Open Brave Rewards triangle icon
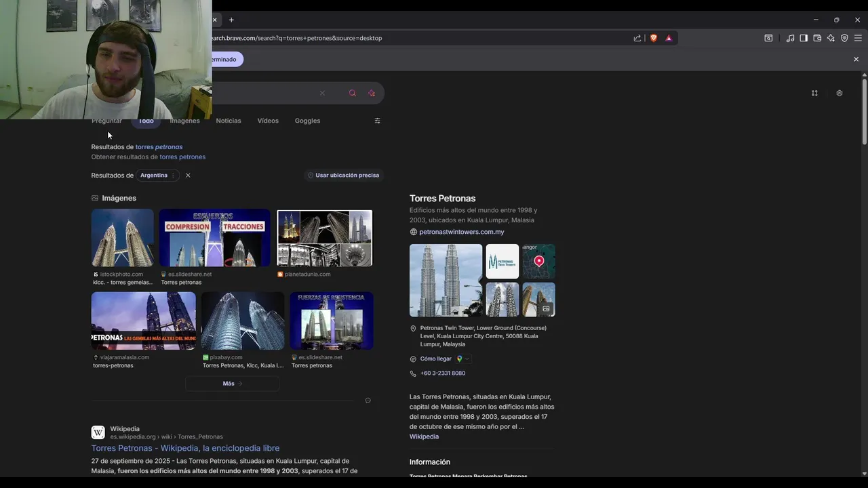This screenshot has height=488, width=868. [x=669, y=38]
